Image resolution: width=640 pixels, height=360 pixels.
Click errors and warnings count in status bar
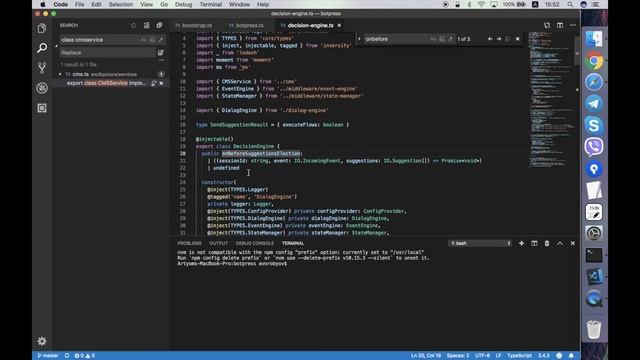pos(84,356)
